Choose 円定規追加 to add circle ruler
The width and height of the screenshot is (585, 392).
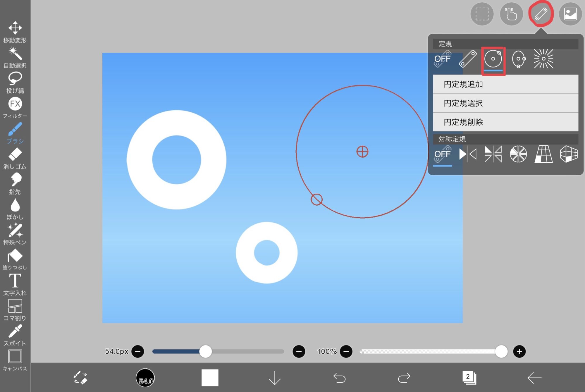(x=505, y=84)
